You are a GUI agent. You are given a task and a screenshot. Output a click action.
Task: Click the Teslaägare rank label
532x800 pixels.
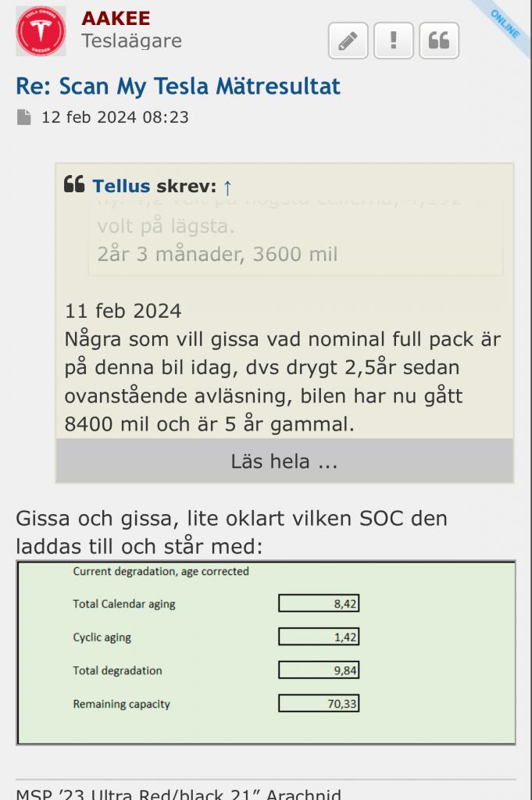tap(131, 41)
